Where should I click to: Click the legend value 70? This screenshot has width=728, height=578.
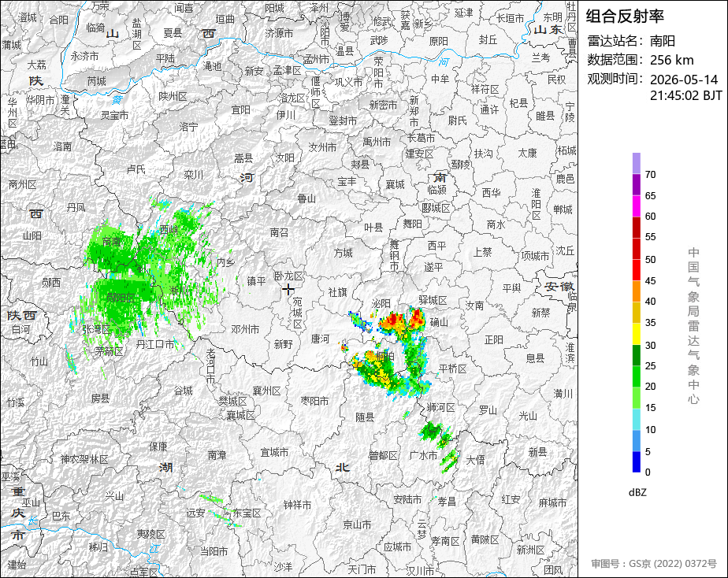point(651,174)
